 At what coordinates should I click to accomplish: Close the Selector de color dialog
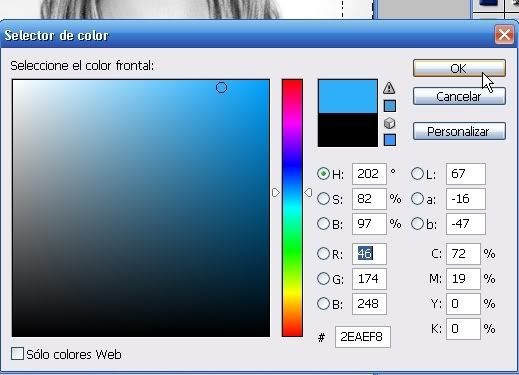[x=504, y=34]
